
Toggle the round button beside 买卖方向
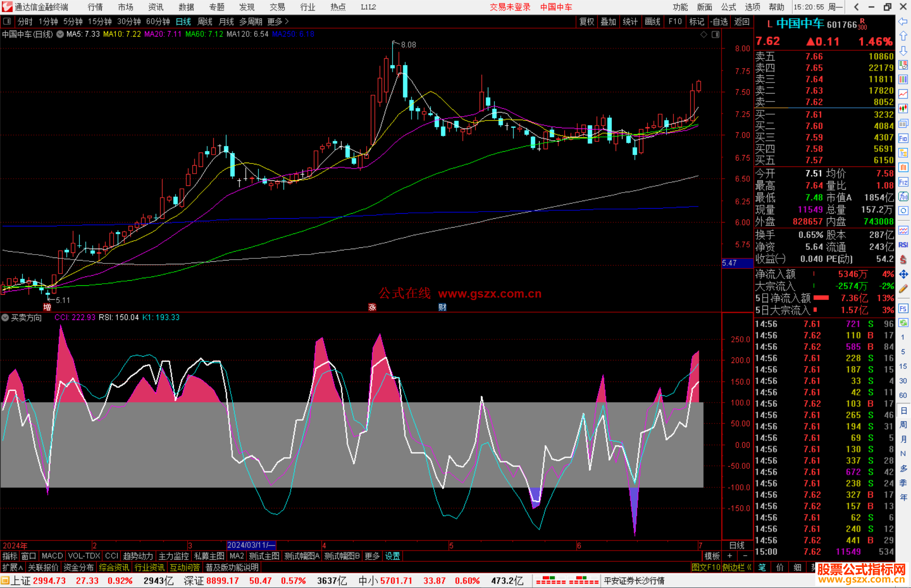tap(5, 317)
